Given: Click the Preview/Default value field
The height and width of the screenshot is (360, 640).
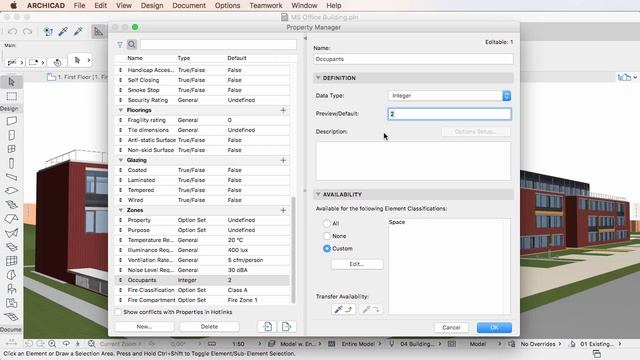Looking at the screenshot, I should (x=449, y=114).
